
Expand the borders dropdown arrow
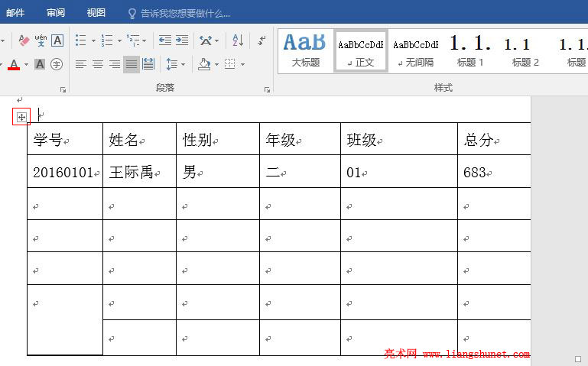242,64
